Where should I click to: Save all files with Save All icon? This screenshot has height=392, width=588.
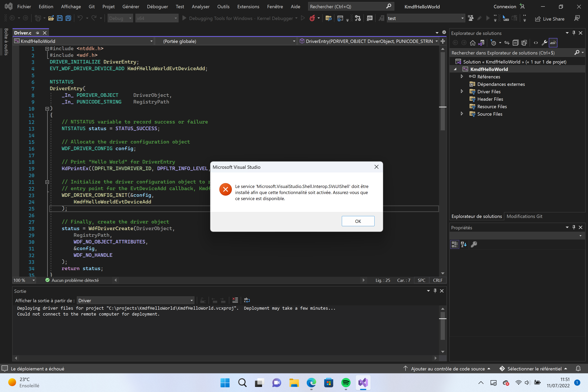click(68, 18)
